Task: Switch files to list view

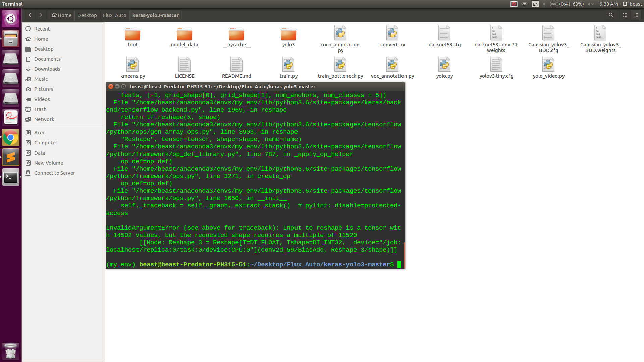Action: (x=624, y=15)
